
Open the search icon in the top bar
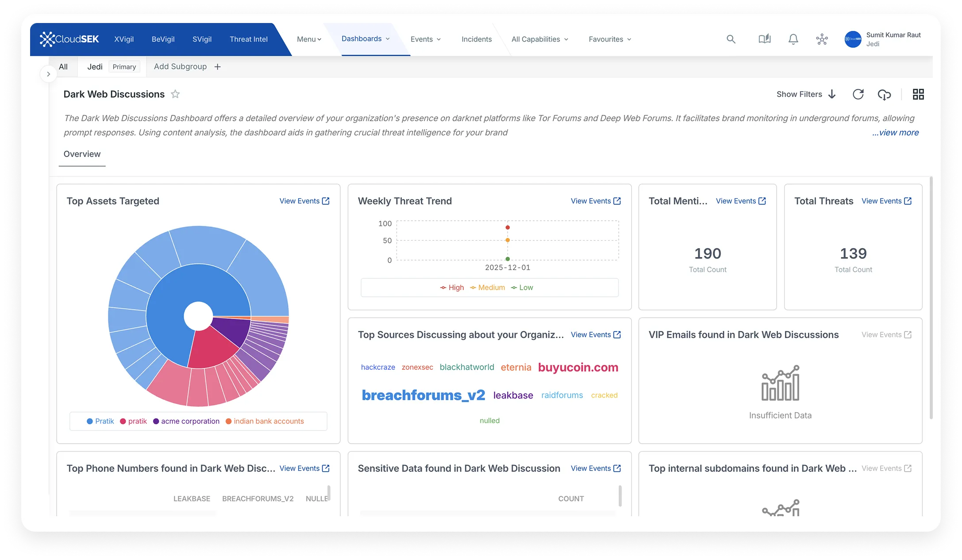731,39
